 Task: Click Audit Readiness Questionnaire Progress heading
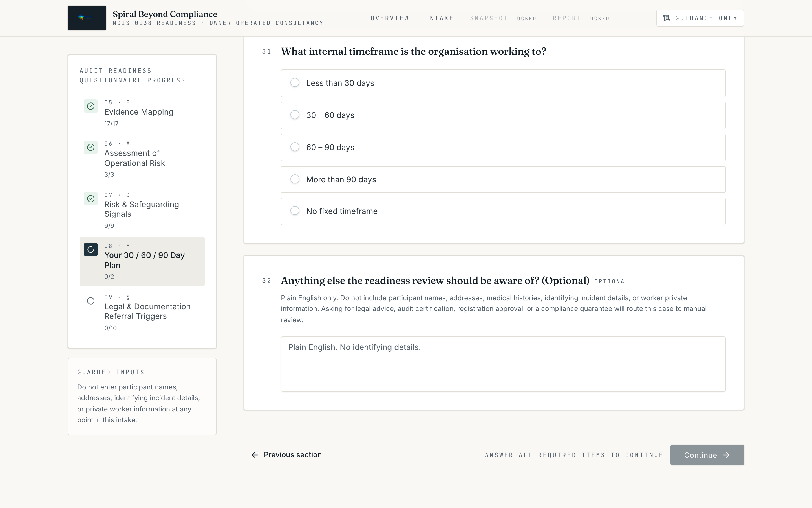[132, 76]
